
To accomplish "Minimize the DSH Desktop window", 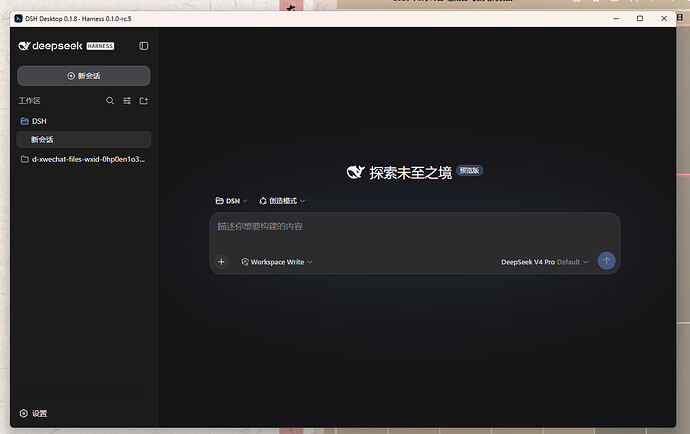I will (616, 18).
